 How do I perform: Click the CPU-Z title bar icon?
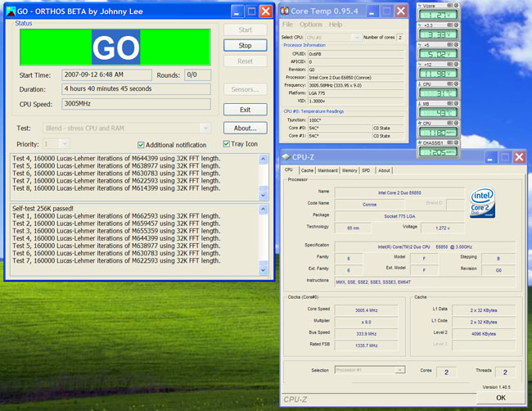click(286, 156)
